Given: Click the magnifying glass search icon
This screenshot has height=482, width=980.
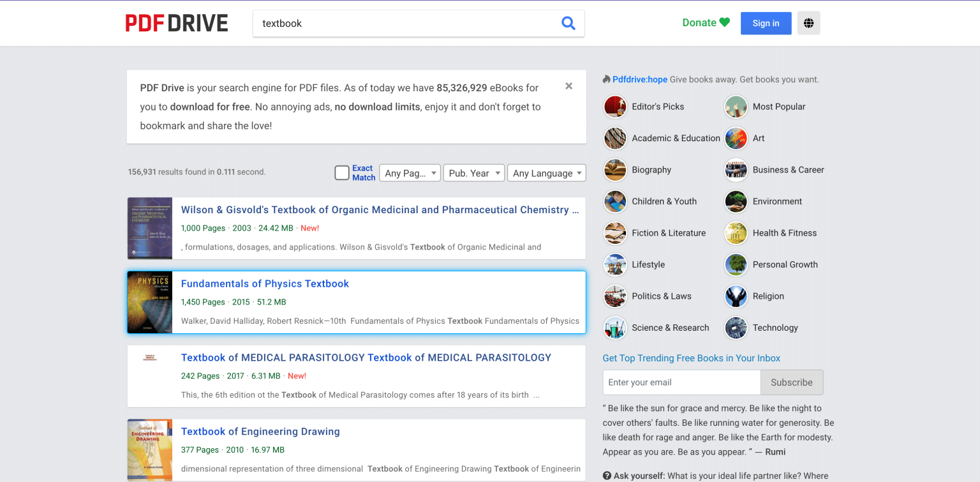Looking at the screenshot, I should point(568,24).
